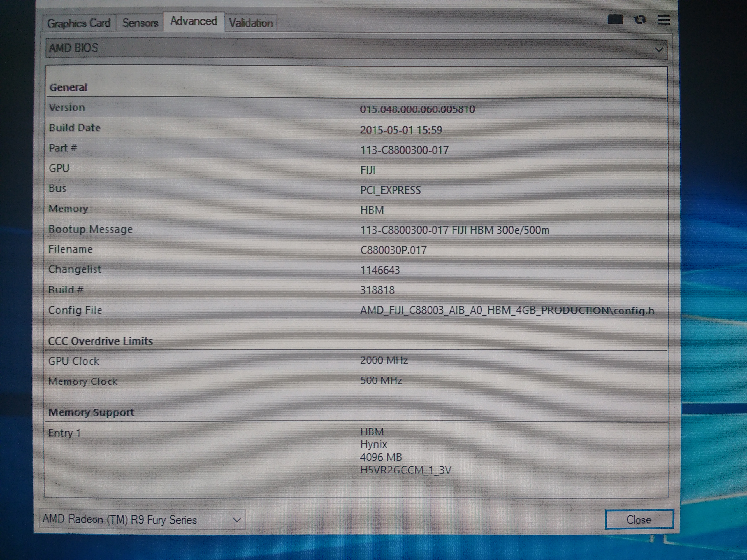
Task: Select the Bootup Message value text
Action: tap(455, 230)
